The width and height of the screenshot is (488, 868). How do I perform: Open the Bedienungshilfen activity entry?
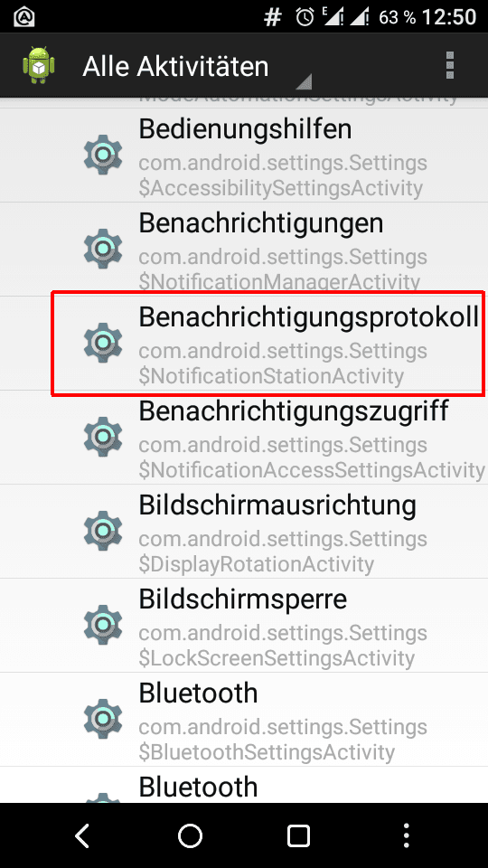[x=244, y=155]
